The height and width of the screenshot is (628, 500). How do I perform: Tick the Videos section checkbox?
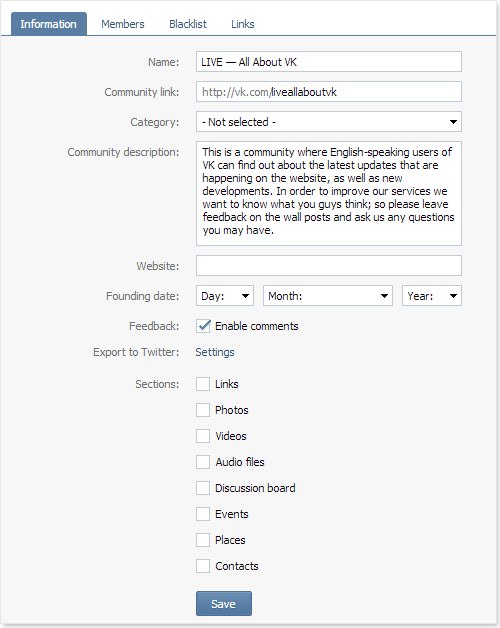pyautogui.click(x=203, y=436)
